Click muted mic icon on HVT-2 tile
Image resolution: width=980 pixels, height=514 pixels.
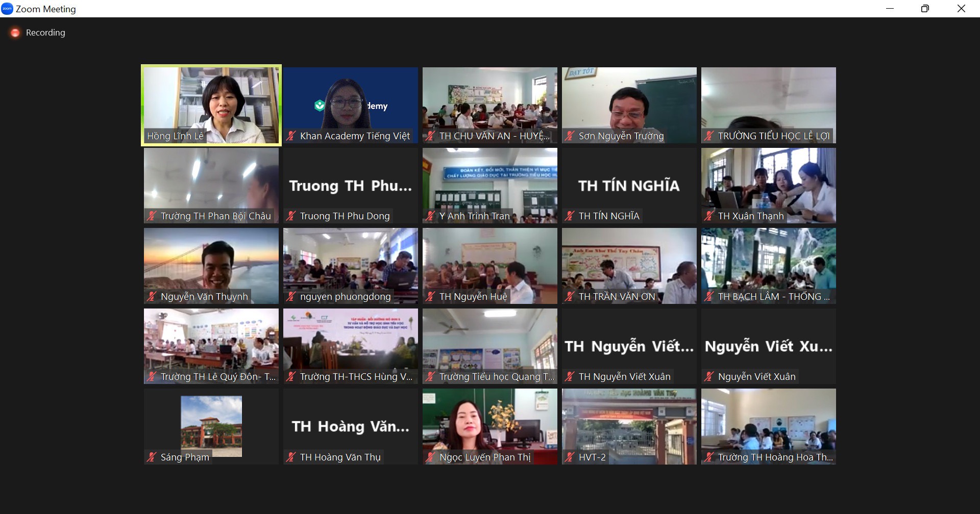pyautogui.click(x=570, y=457)
